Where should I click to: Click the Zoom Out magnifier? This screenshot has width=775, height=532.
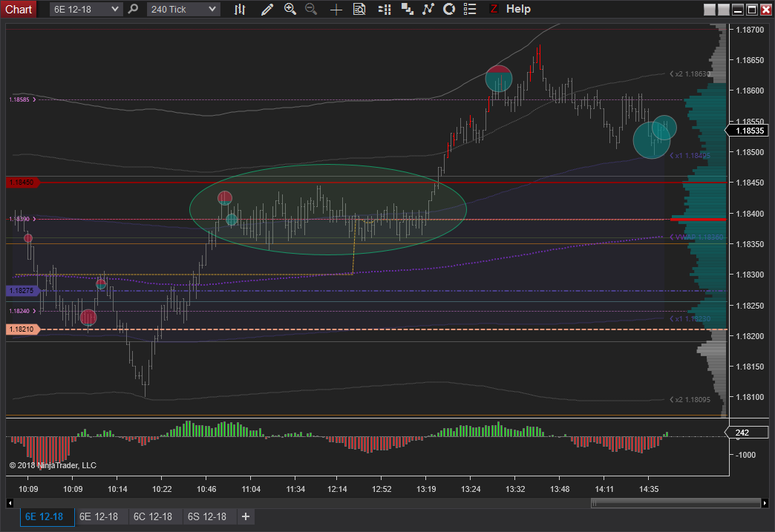tap(311, 9)
